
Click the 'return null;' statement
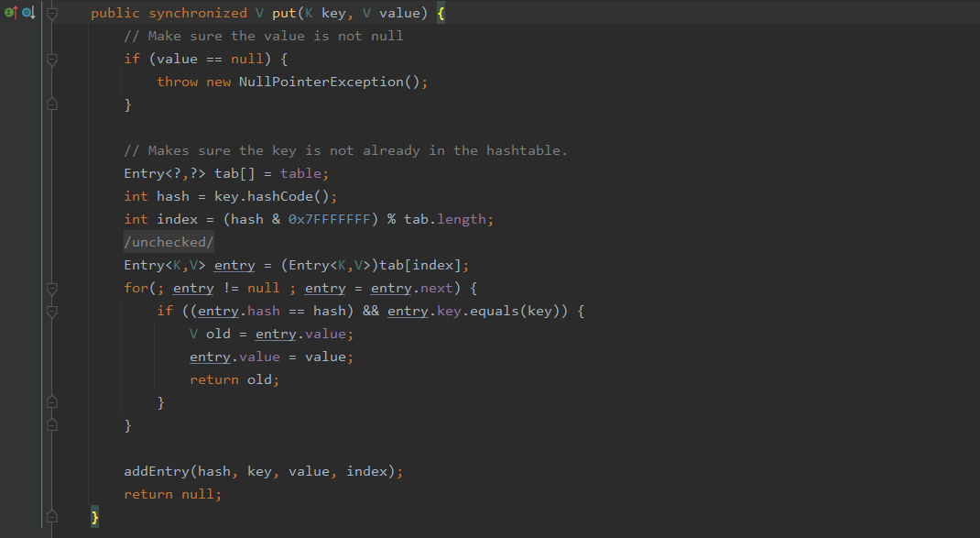point(173,494)
